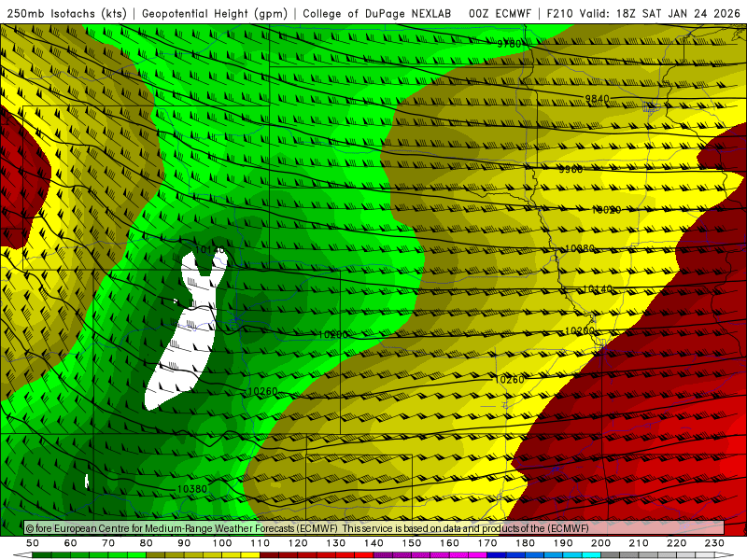747x560 pixels.
Task: Click 'F210 Valid: 18Z SAT JAN 24 2026'
Action: 643,14
